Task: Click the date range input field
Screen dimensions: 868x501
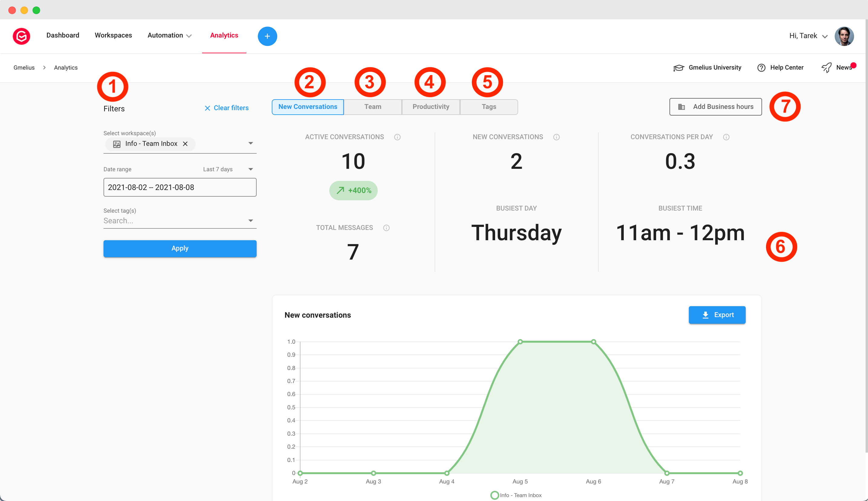Action: pos(180,187)
